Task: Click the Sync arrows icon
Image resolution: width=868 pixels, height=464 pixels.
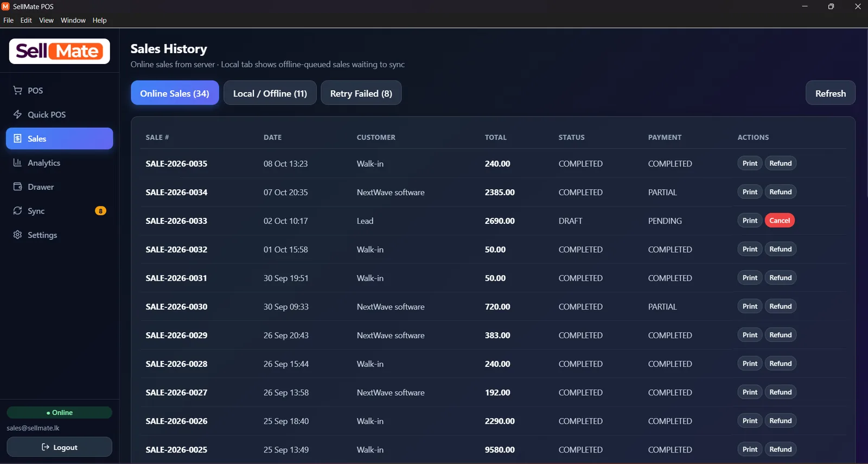Action: [x=17, y=211]
